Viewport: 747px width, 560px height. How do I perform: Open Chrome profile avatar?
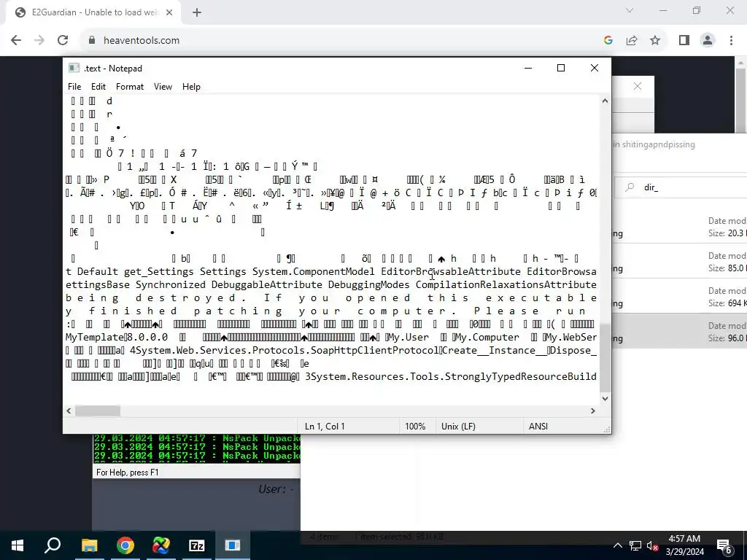tap(708, 41)
